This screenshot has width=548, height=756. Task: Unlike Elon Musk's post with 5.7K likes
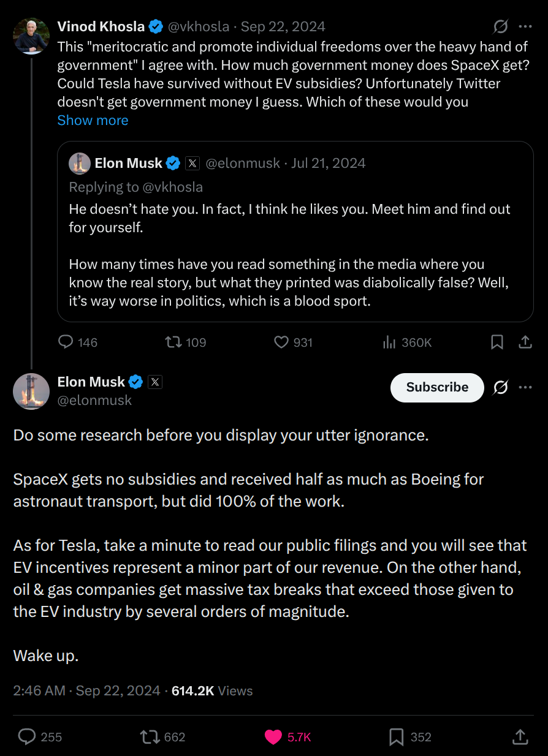pyautogui.click(x=287, y=736)
